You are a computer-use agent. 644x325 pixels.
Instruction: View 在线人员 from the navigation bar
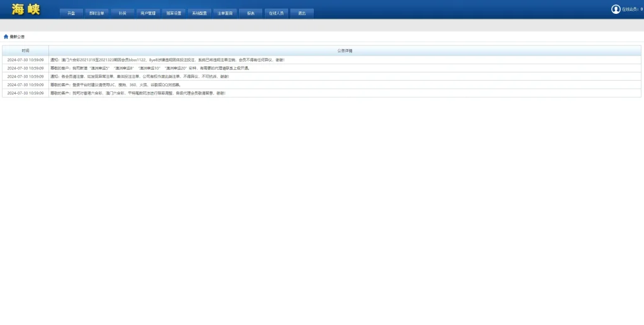click(x=276, y=13)
